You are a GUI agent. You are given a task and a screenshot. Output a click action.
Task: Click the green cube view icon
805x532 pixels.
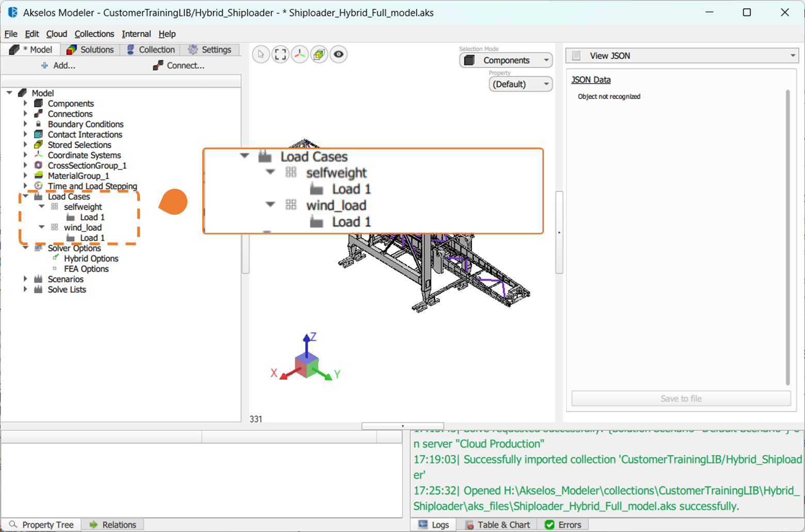coord(319,54)
